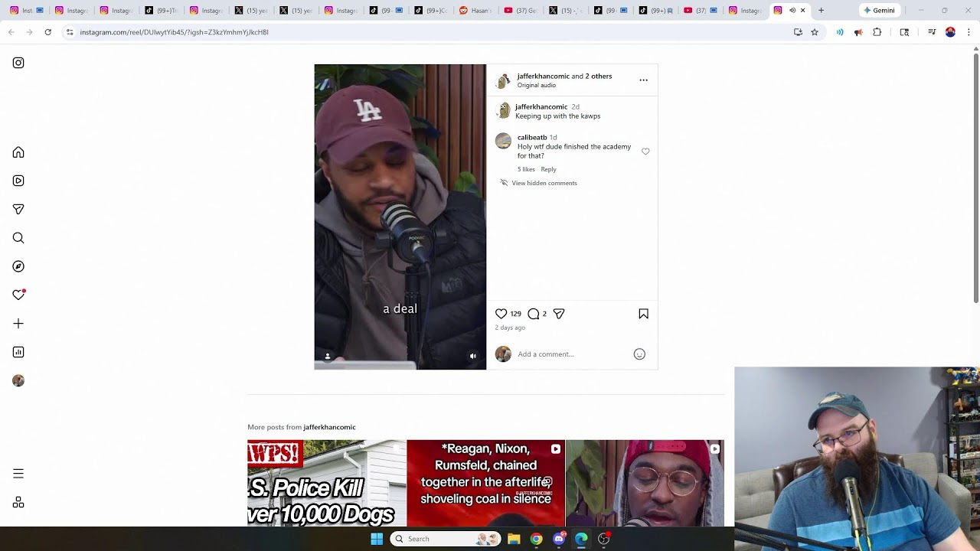
Task: Open Microsoft Edge from the taskbar
Action: 581,539
